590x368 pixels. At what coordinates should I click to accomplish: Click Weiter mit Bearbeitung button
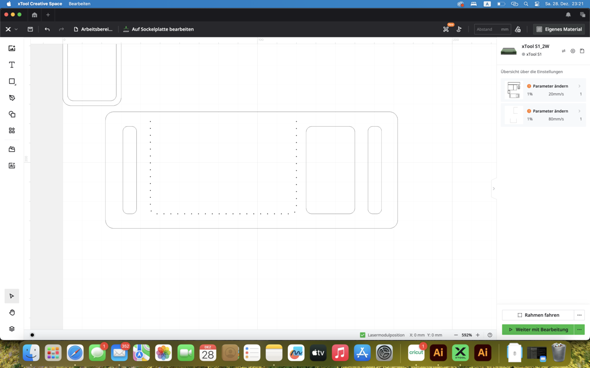tap(538, 330)
